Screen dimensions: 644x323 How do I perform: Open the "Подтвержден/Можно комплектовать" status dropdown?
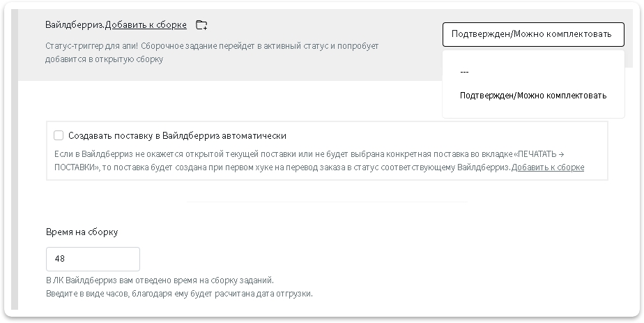[532, 34]
